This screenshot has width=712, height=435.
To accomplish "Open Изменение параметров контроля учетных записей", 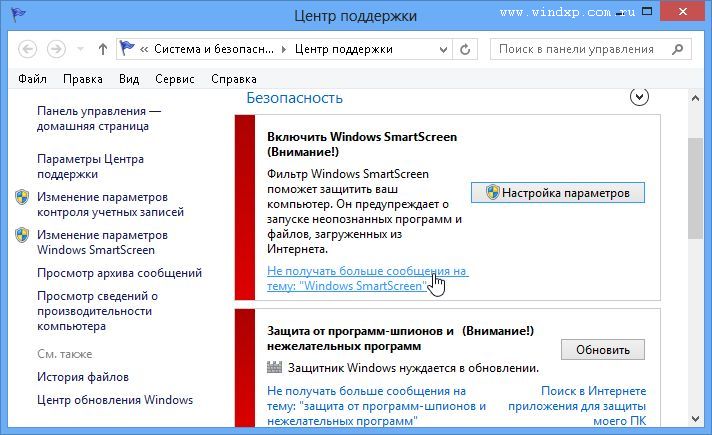I will (x=110, y=204).
